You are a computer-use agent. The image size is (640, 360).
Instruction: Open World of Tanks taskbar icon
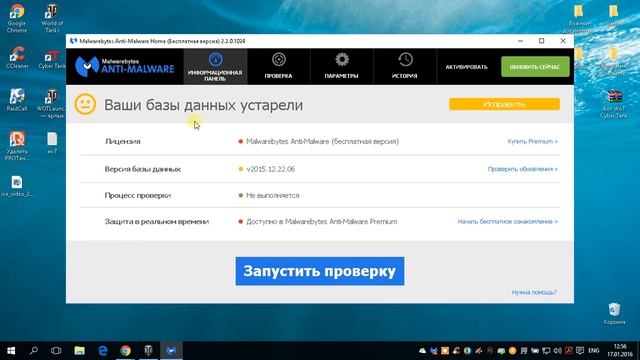coord(148,351)
